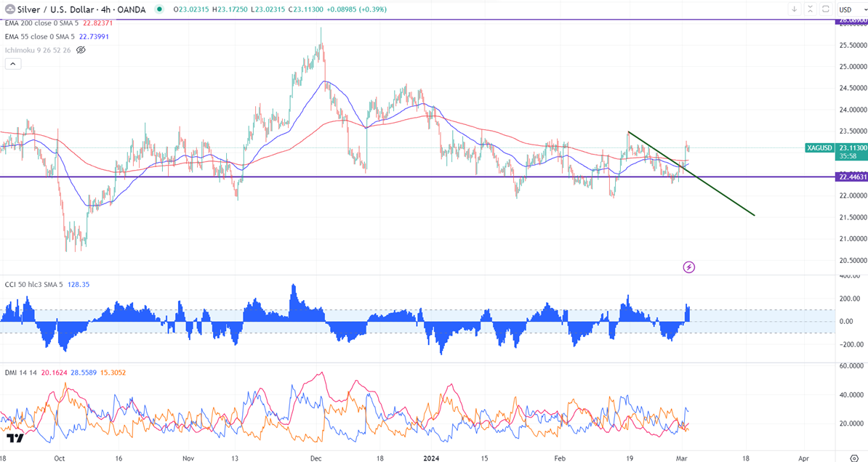Click the XAGUSD price label
Screen dimensions: 868x462
pos(819,148)
